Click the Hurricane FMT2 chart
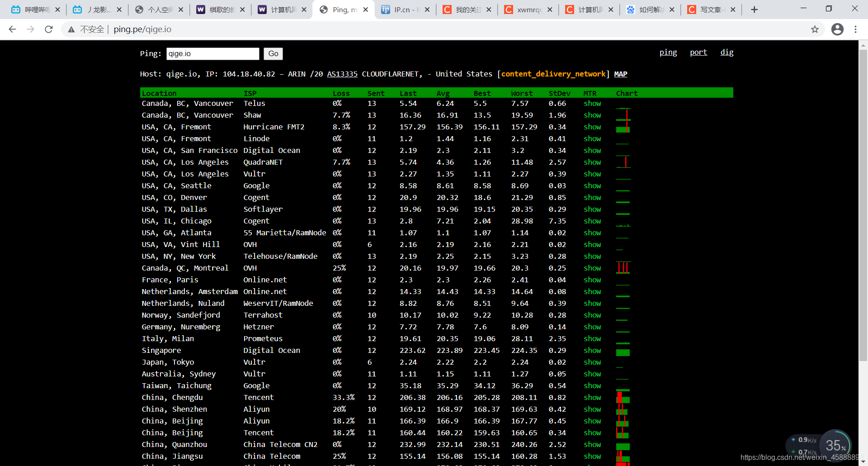 click(x=623, y=127)
